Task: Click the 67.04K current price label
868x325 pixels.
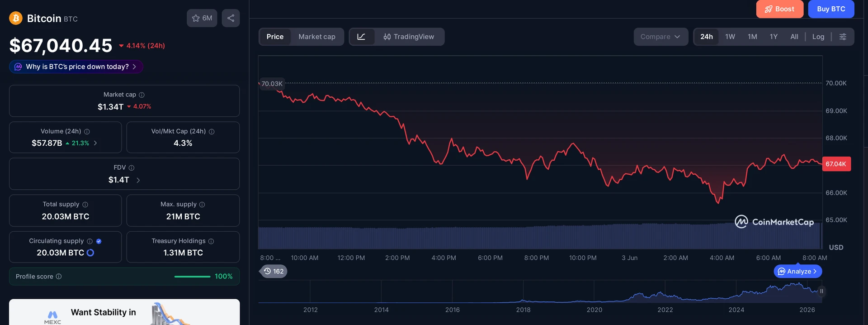Action: (836, 164)
